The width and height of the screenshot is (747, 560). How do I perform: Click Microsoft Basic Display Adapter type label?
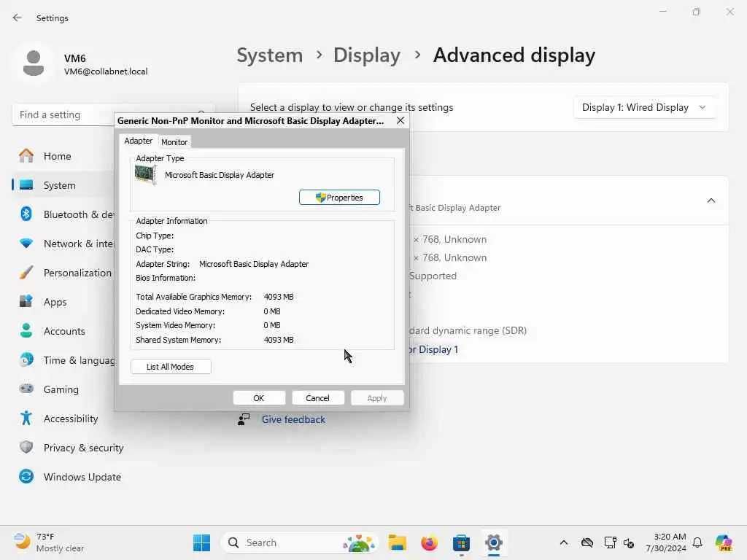(x=219, y=175)
